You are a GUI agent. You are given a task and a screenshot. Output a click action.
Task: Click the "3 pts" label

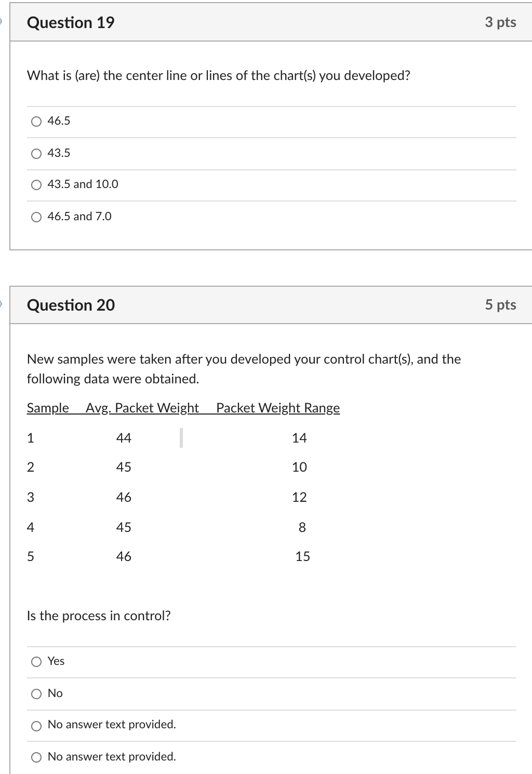coord(501,22)
